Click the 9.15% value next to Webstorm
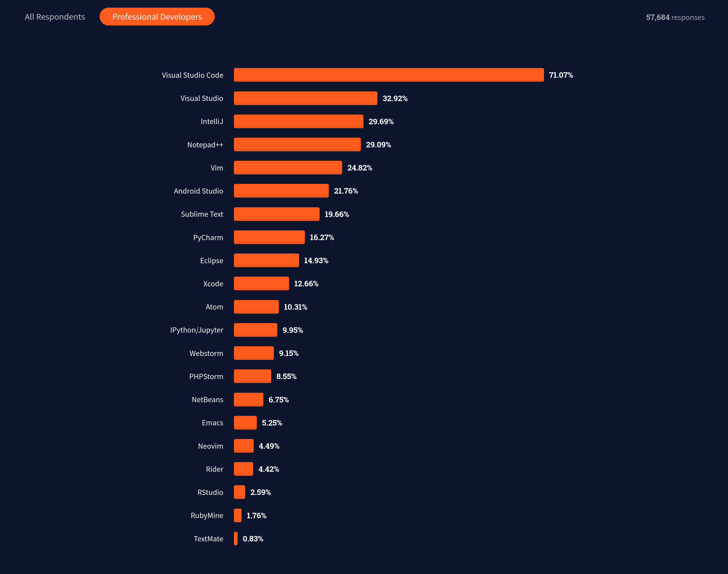The image size is (728, 574). [x=289, y=353]
